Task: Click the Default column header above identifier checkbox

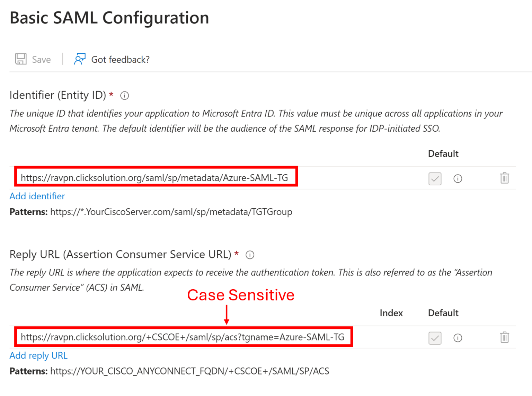Action: point(443,153)
